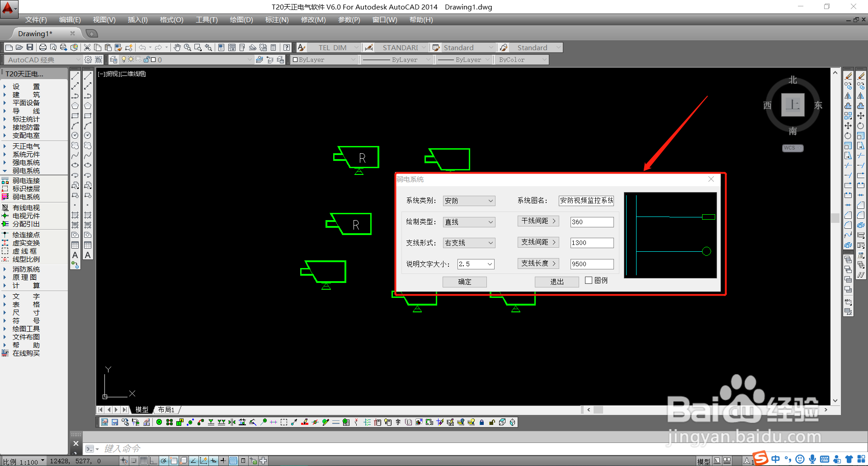
Task: Click the blue padlock lock icon
Action: point(482,422)
